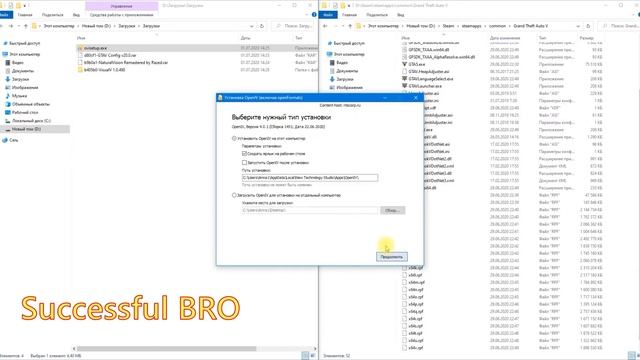This screenshot has height=360, width=640.
Task: Click the Forward arrow in left window
Action: click(x=11, y=26)
